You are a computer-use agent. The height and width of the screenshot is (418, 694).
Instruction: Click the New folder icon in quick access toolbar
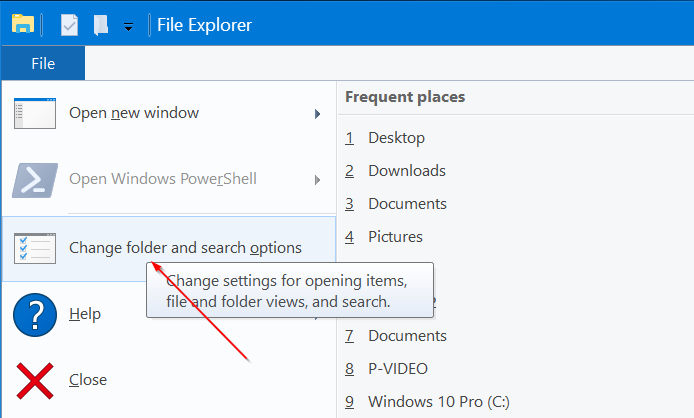(x=100, y=25)
